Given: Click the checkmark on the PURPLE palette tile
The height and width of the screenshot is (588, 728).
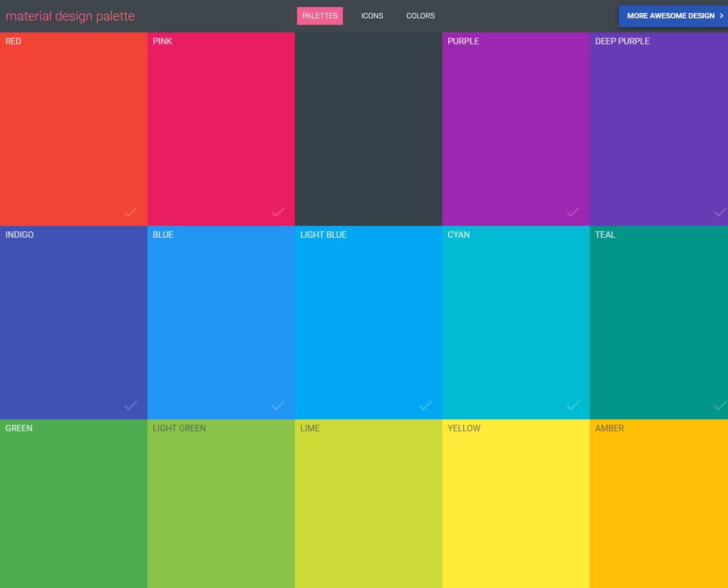Looking at the screenshot, I should click(572, 212).
